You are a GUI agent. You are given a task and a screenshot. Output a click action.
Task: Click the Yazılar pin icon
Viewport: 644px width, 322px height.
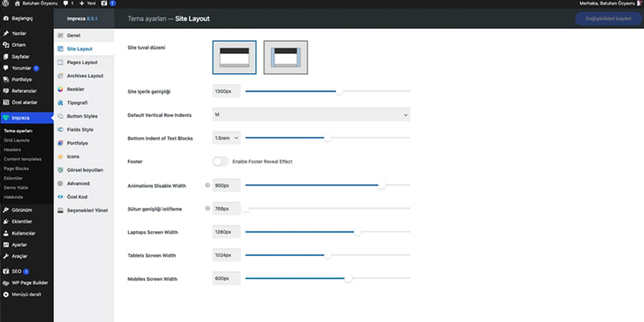click(6, 33)
